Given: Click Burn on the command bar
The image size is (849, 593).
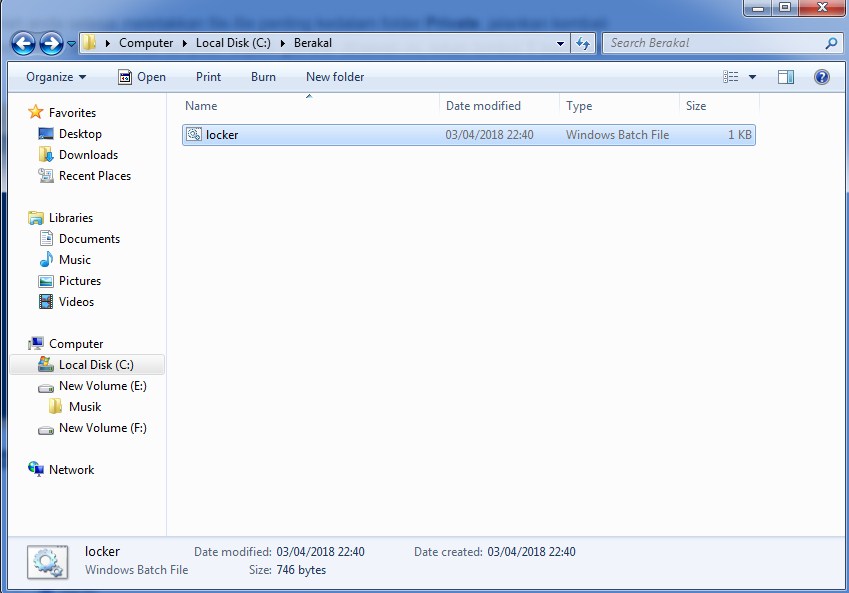Looking at the screenshot, I should [x=263, y=77].
